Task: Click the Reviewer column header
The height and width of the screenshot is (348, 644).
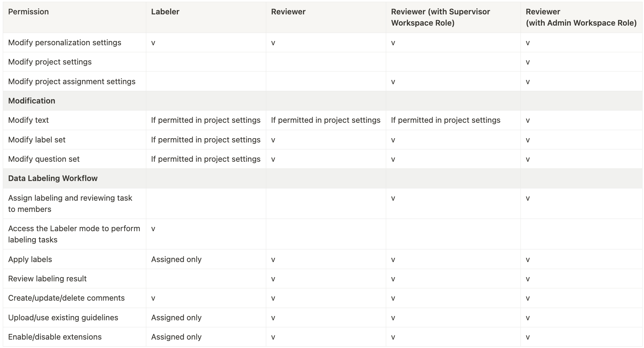Action: 288,12
